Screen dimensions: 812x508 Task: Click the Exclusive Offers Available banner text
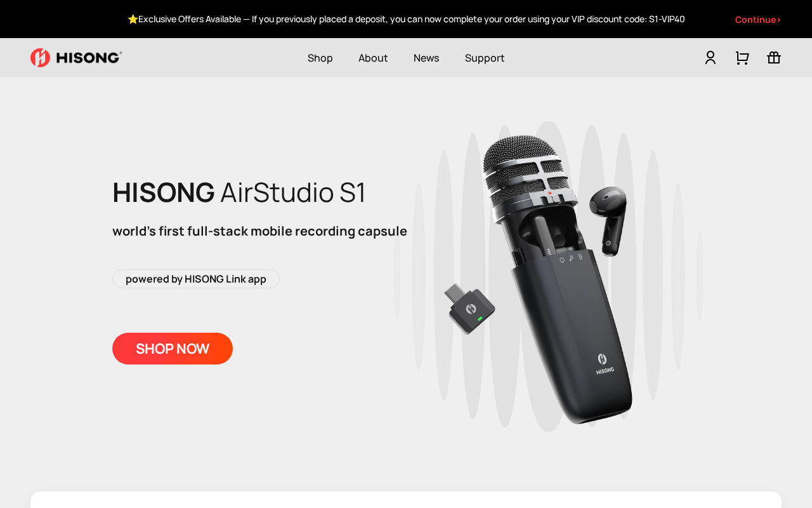point(190,19)
